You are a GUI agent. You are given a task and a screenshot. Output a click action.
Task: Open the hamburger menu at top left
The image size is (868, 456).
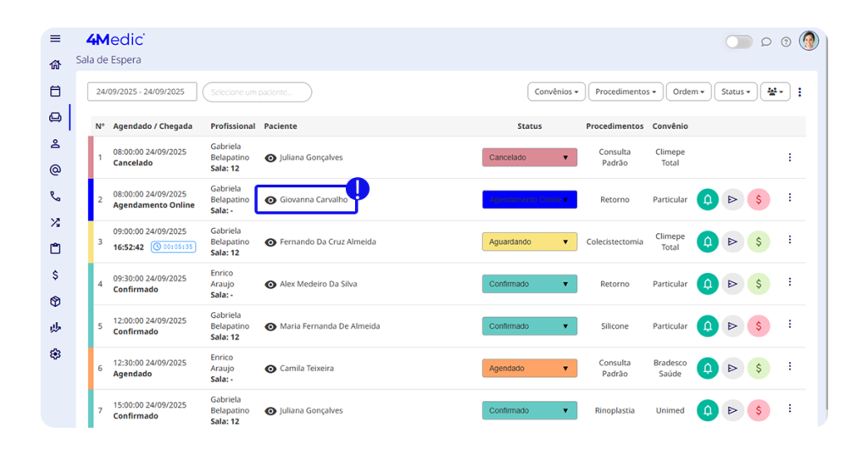tap(55, 39)
